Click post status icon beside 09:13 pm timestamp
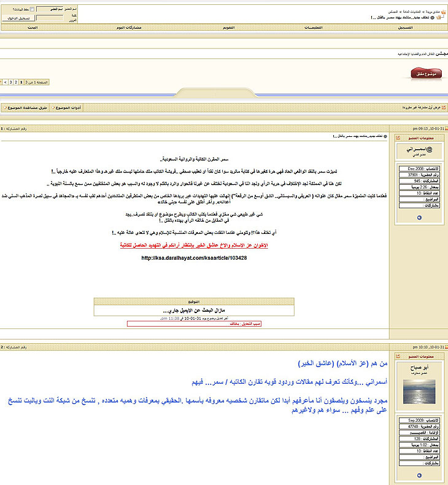 pos(446,129)
